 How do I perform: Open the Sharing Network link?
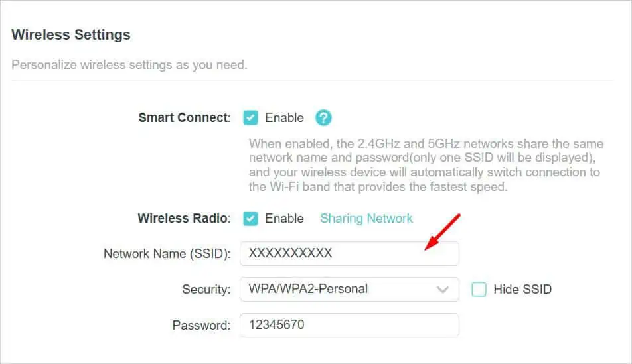pyautogui.click(x=366, y=219)
